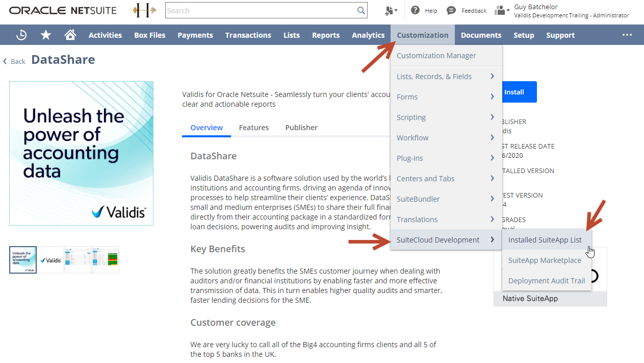Switch to the Publisher tab
This screenshot has width=644, height=363.
pyautogui.click(x=301, y=128)
